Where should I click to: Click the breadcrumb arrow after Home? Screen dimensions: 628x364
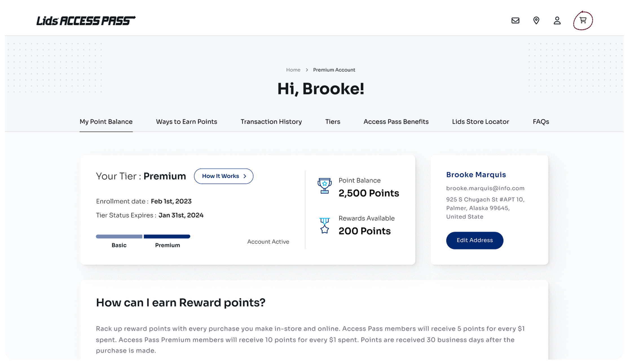click(307, 70)
